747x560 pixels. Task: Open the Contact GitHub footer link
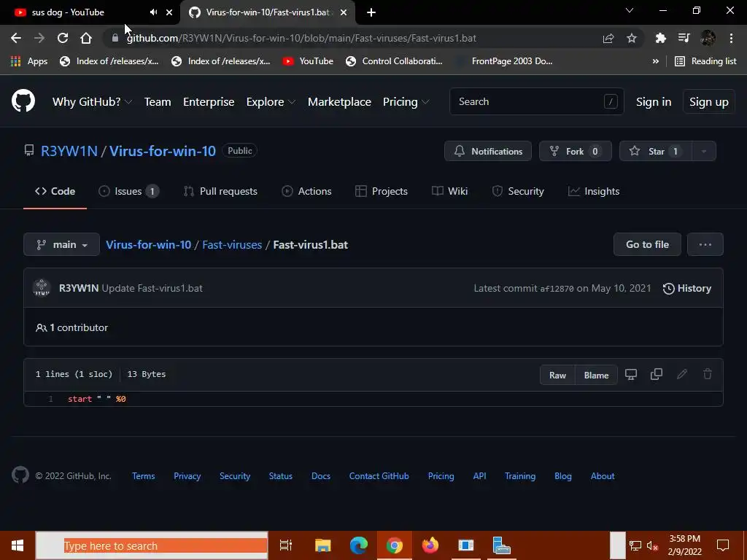click(379, 475)
